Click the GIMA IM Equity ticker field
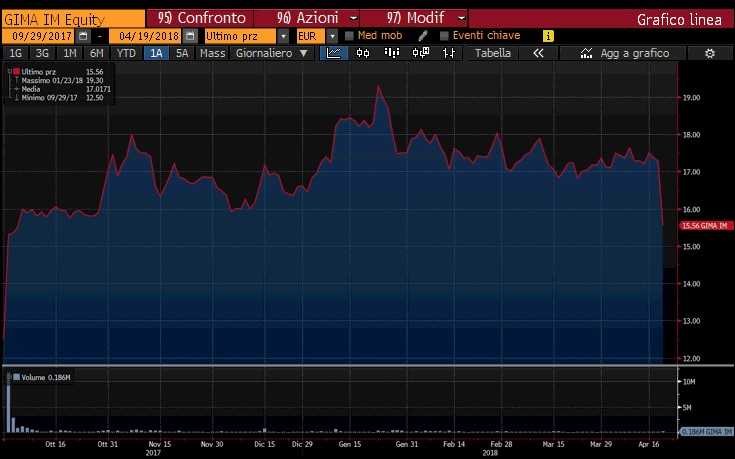This screenshot has width=735, height=459. tap(74, 19)
